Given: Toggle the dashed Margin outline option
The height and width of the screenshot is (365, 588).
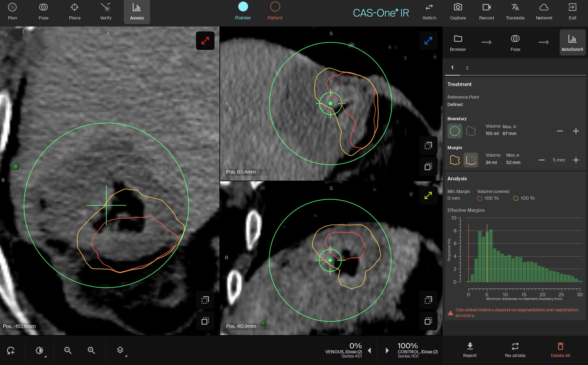Looking at the screenshot, I should click(471, 160).
